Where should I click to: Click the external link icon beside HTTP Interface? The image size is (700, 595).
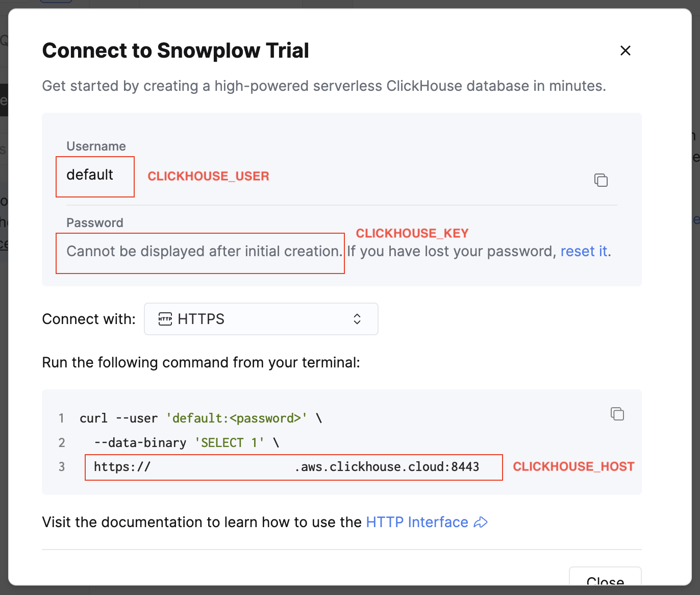click(x=480, y=523)
